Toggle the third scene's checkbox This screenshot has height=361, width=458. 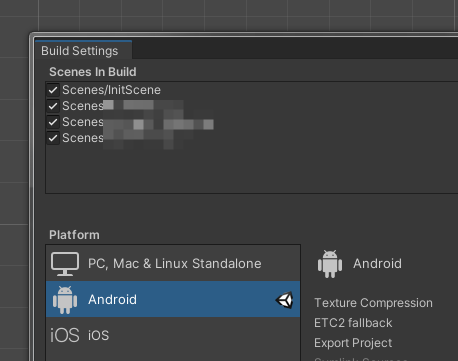click(53, 122)
